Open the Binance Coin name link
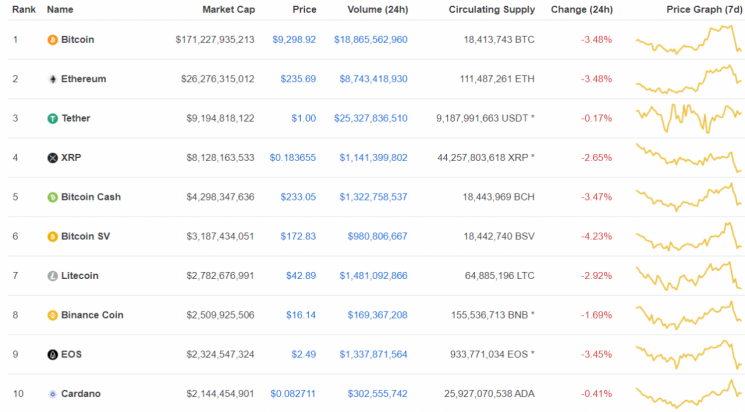Viewport: 745px width, 412px height. click(x=92, y=315)
